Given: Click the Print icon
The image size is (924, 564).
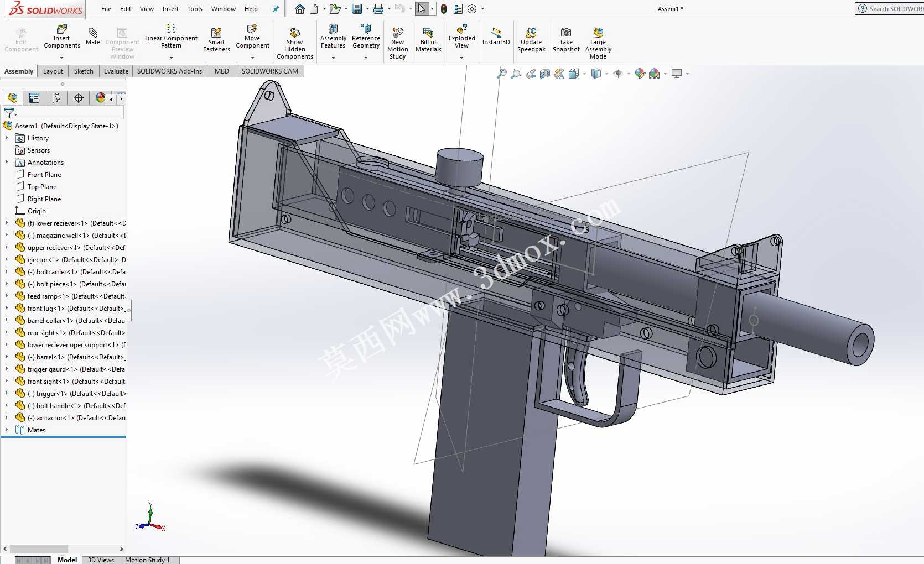Looking at the screenshot, I should pyautogui.click(x=378, y=9).
